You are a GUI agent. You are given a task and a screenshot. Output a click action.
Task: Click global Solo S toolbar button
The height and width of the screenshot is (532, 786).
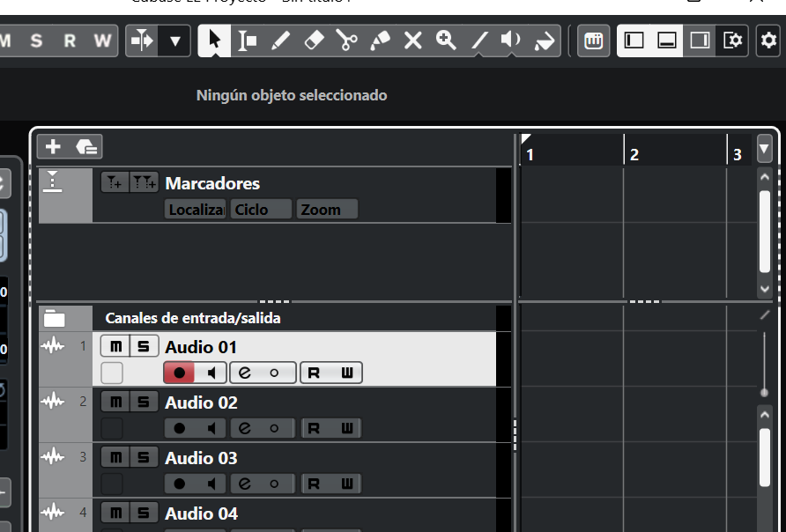(x=36, y=41)
